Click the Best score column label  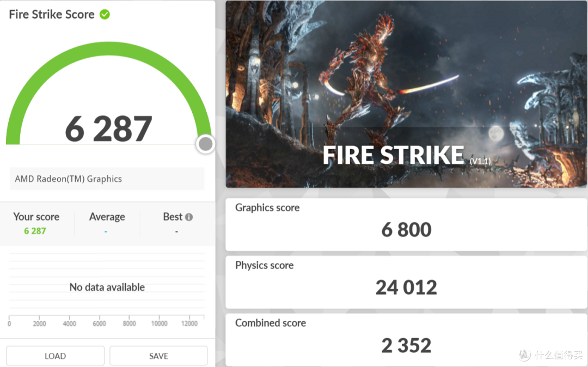pyautogui.click(x=173, y=217)
